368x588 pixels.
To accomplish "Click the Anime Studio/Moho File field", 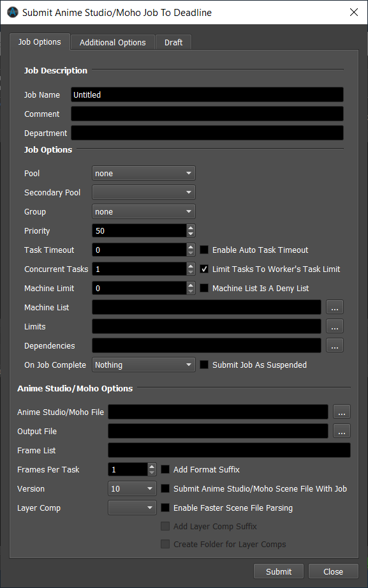I will 218,412.
